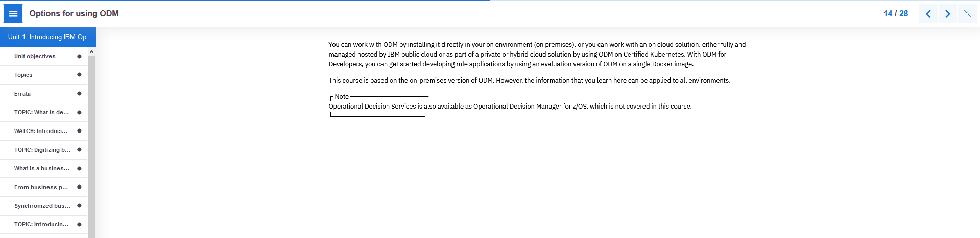Viewport: 980px width, 238px height.
Task: Open From business p... item
Action: (44, 187)
